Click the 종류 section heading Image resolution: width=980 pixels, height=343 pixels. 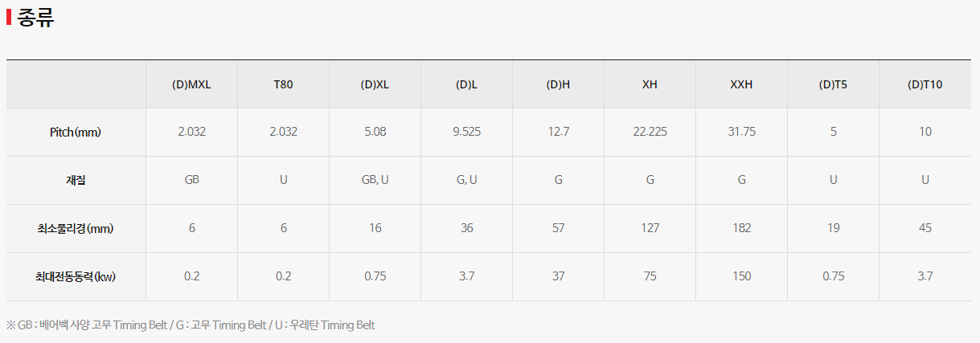click(35, 18)
